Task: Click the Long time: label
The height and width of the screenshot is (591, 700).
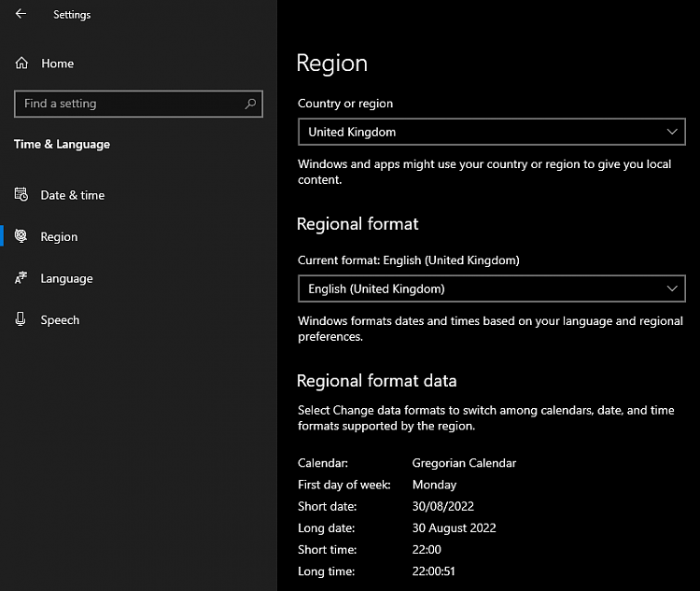Action: point(327,570)
